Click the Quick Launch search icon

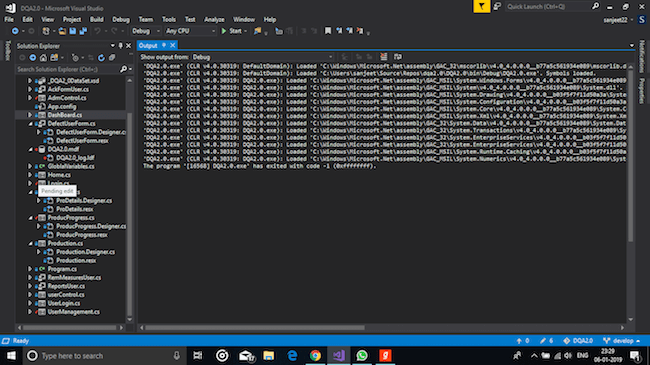pos(595,6)
